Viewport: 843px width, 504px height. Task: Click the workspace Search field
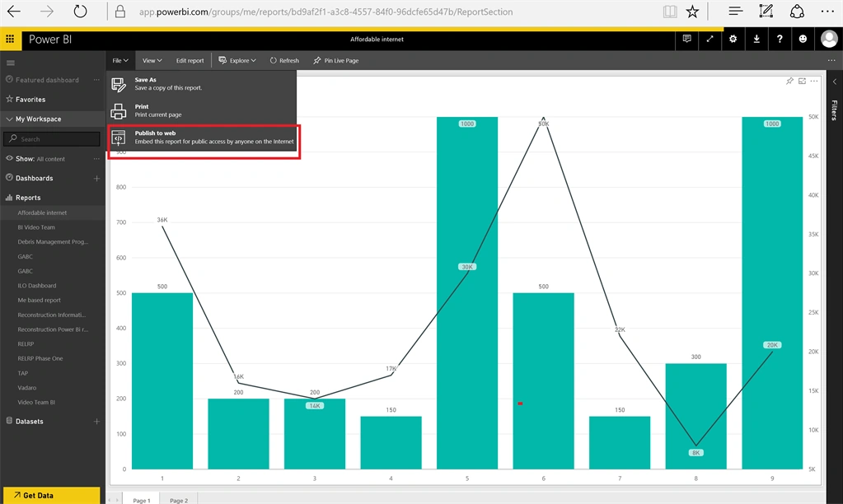52,139
